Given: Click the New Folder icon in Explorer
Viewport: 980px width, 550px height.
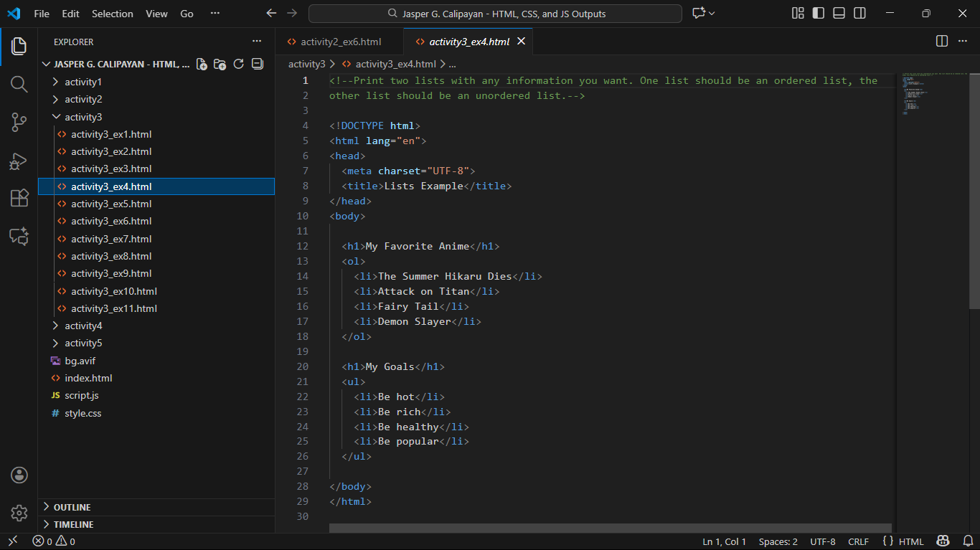Looking at the screenshot, I should click(220, 64).
